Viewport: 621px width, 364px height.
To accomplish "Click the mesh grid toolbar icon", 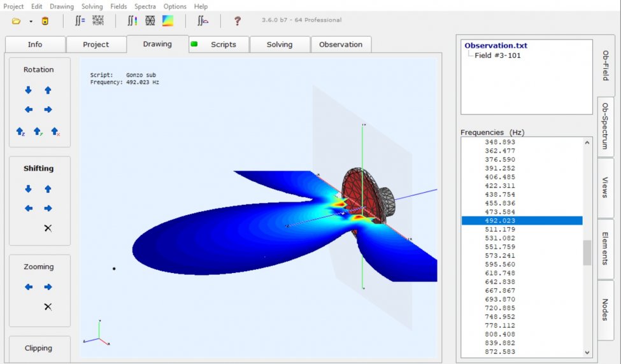I will coord(97,21).
